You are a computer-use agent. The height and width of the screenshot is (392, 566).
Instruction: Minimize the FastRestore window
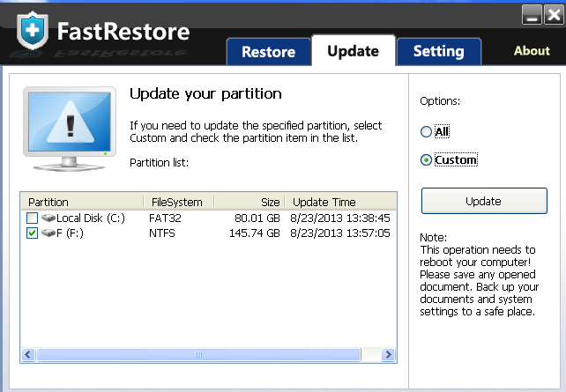pos(532,13)
